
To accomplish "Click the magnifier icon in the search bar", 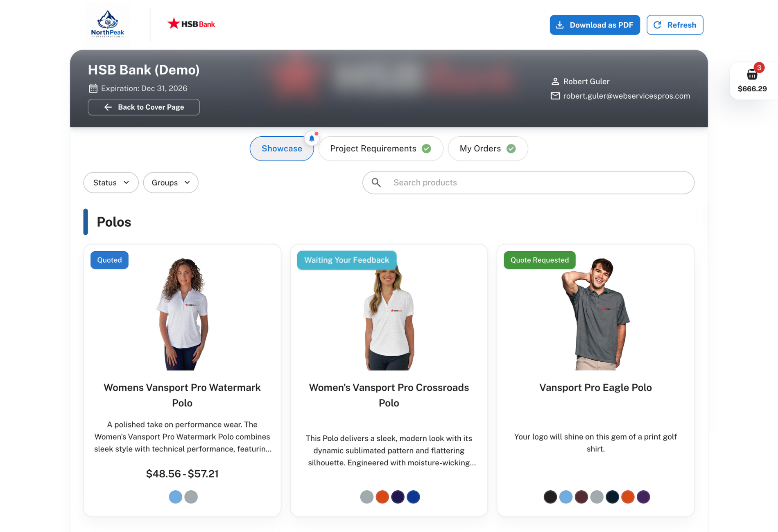I will coord(376,183).
